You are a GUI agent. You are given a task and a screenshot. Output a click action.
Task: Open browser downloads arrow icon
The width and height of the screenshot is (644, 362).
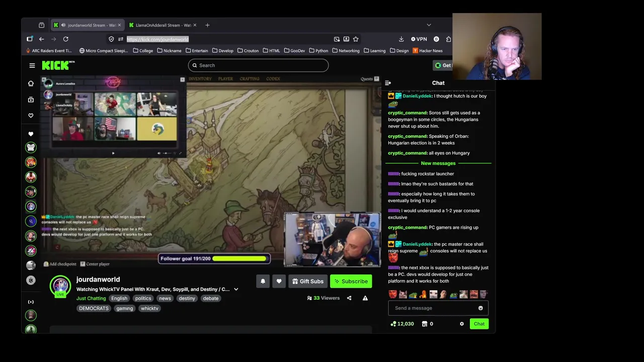tap(401, 39)
